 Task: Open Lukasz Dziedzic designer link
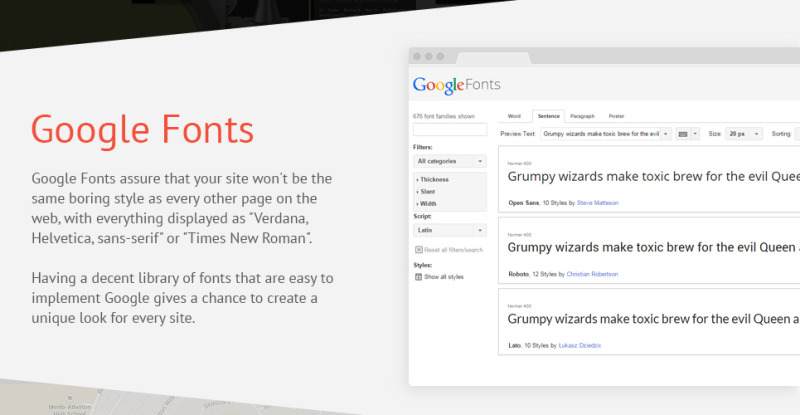pyautogui.click(x=580, y=346)
